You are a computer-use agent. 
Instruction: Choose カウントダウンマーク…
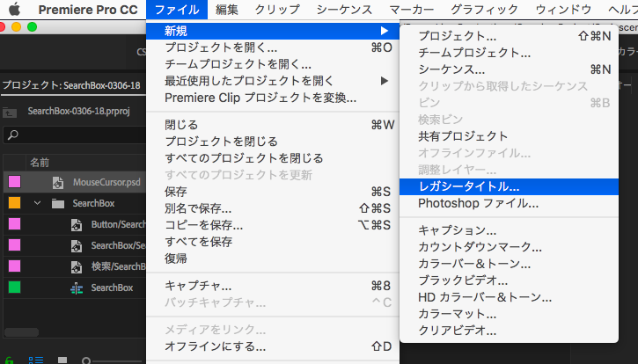pyautogui.click(x=509, y=247)
